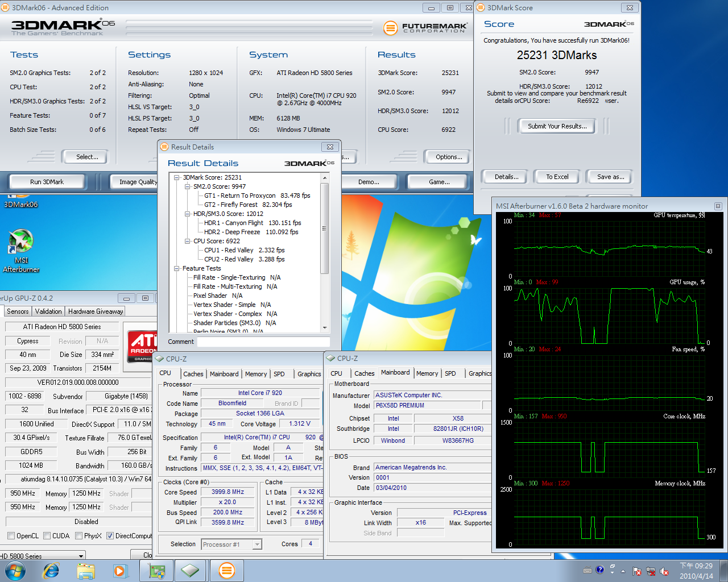This screenshot has height=582, width=728.
Task: Click the Internet Explorer taskbar icon
Action: coord(51,570)
